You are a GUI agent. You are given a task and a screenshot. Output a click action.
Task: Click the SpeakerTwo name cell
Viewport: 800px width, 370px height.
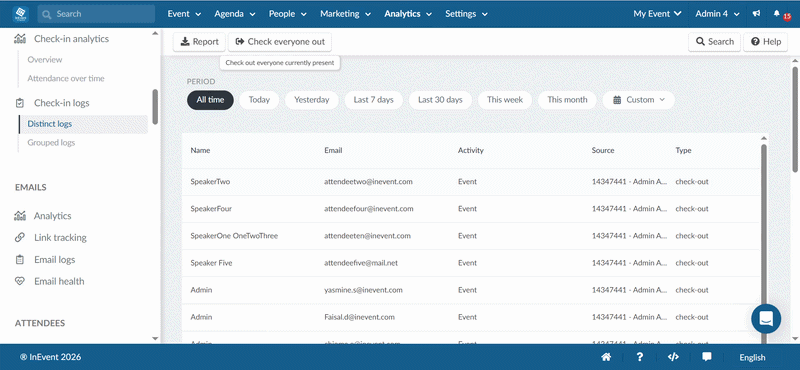[x=210, y=182]
